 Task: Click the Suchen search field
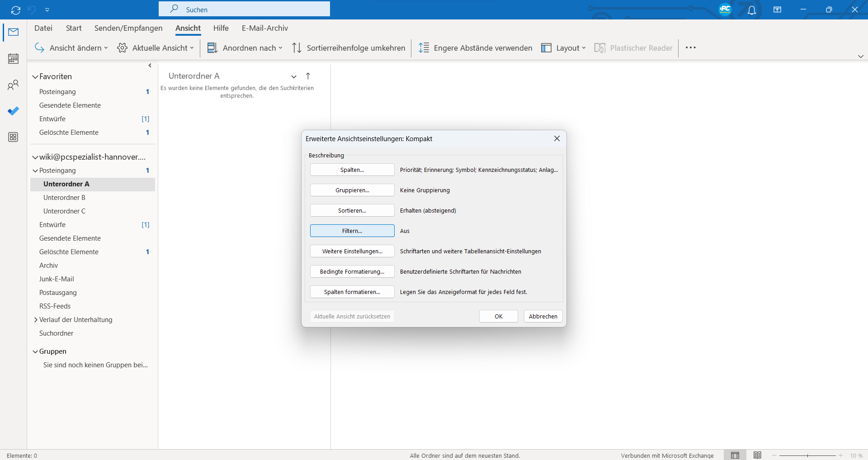(244, 9)
